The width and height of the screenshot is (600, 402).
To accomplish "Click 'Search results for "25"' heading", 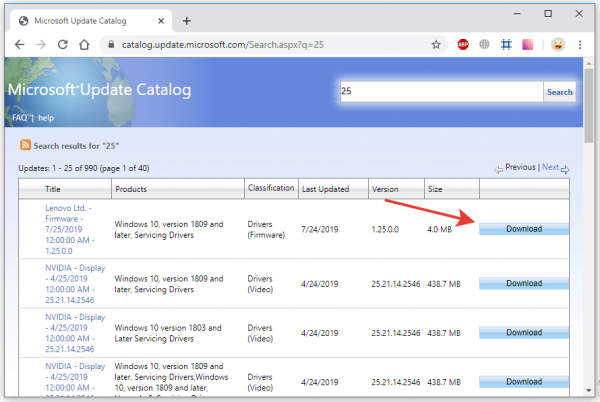I will coord(76,146).
